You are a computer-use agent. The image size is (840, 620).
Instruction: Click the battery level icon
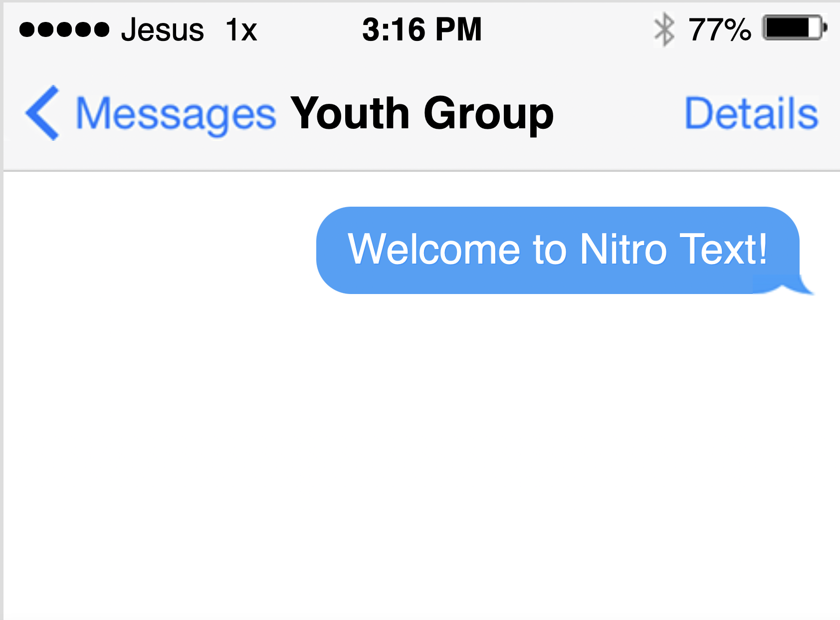tap(795, 28)
